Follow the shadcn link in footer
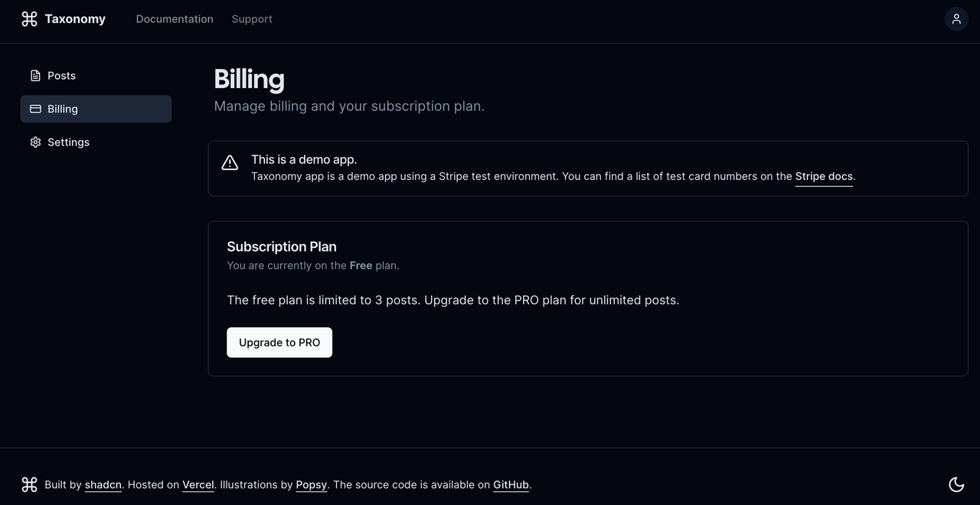Viewport: 980px width, 505px height. pos(103,485)
